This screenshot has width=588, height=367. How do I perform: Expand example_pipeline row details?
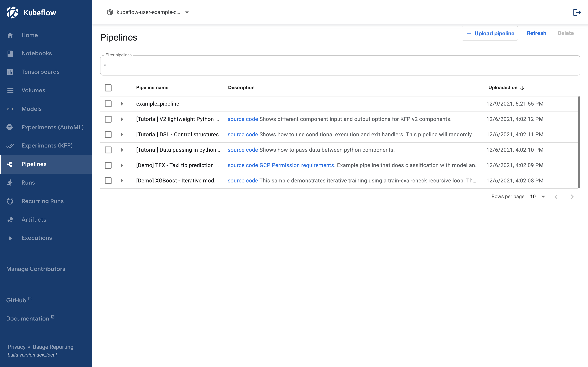coord(122,103)
